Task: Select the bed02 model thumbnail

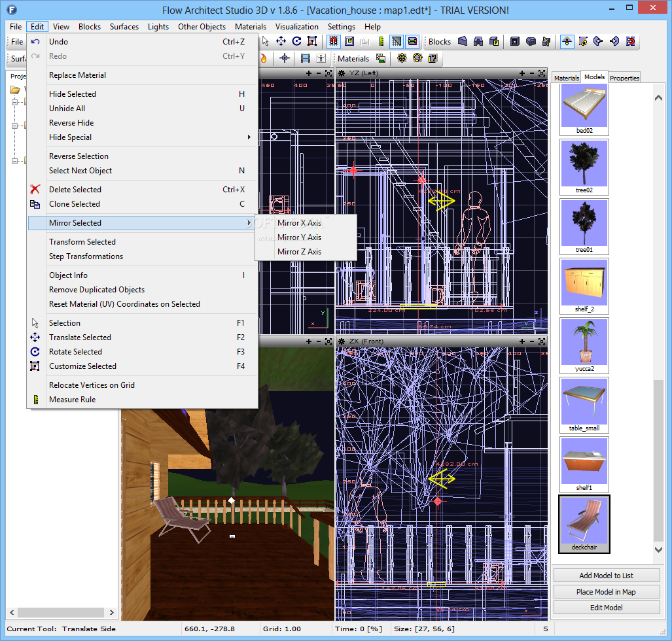Action: click(x=584, y=110)
